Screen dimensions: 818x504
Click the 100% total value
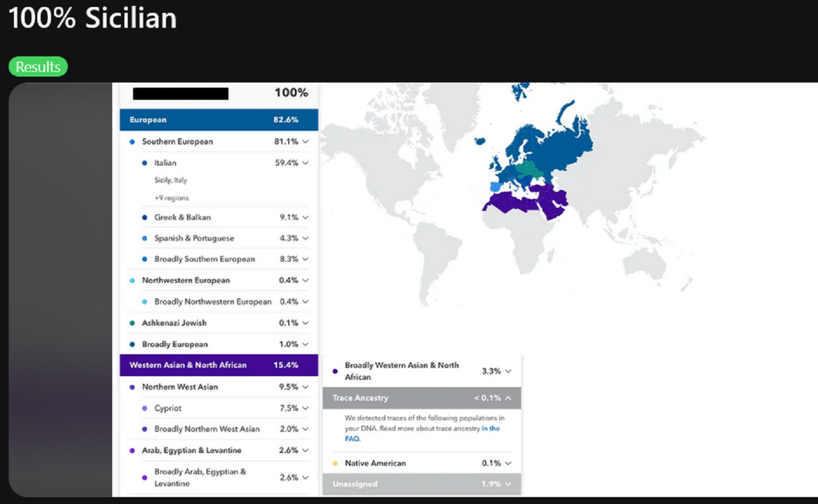tap(291, 93)
